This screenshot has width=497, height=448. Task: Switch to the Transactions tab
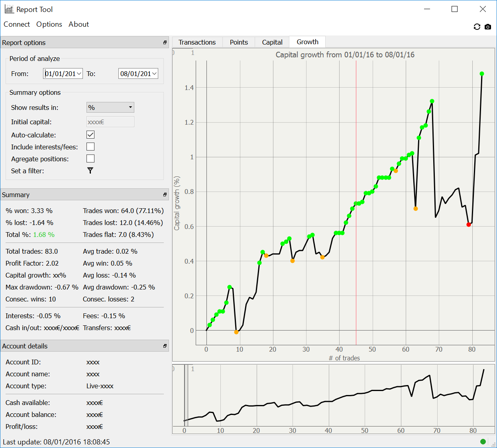click(197, 42)
